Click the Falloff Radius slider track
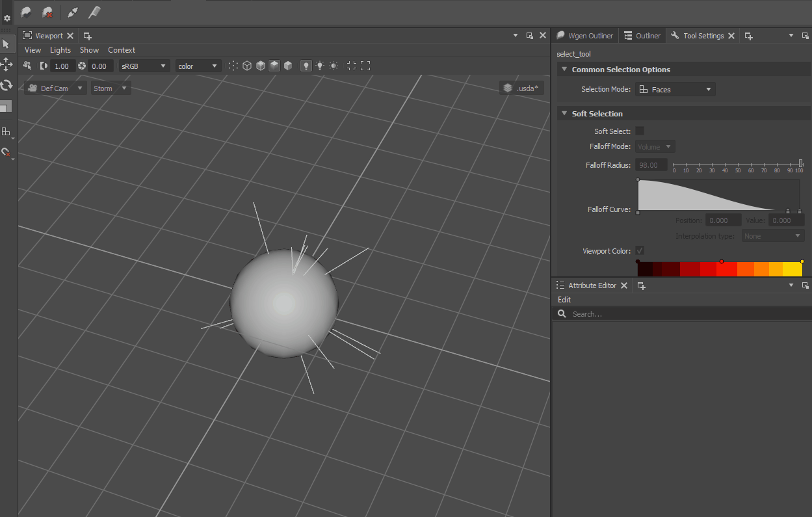812x517 pixels. (737, 164)
